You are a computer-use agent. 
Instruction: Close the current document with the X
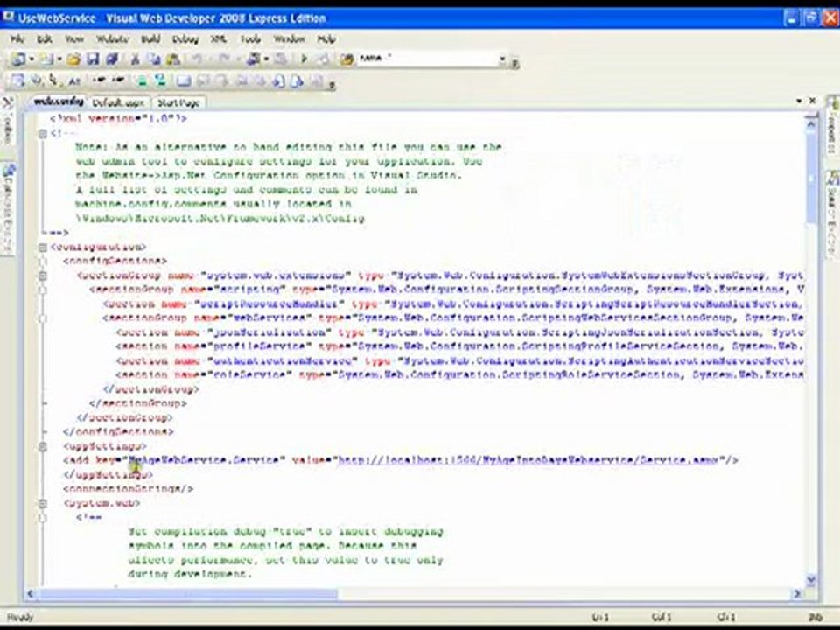812,100
